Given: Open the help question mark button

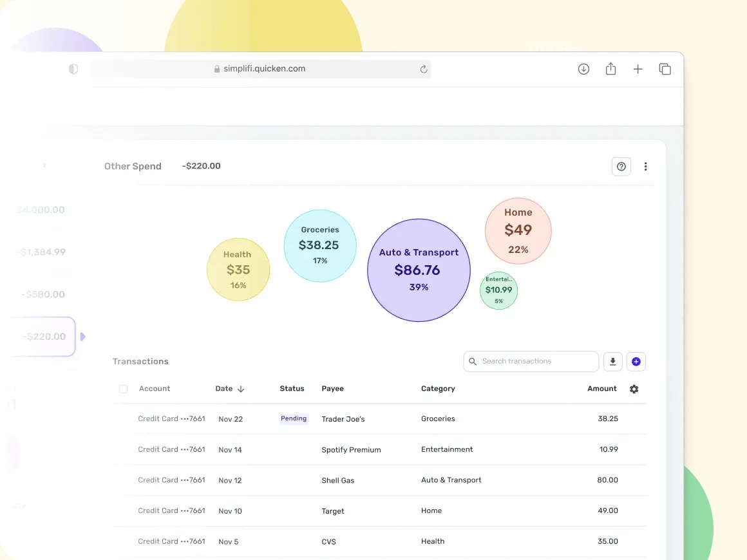Looking at the screenshot, I should (621, 167).
